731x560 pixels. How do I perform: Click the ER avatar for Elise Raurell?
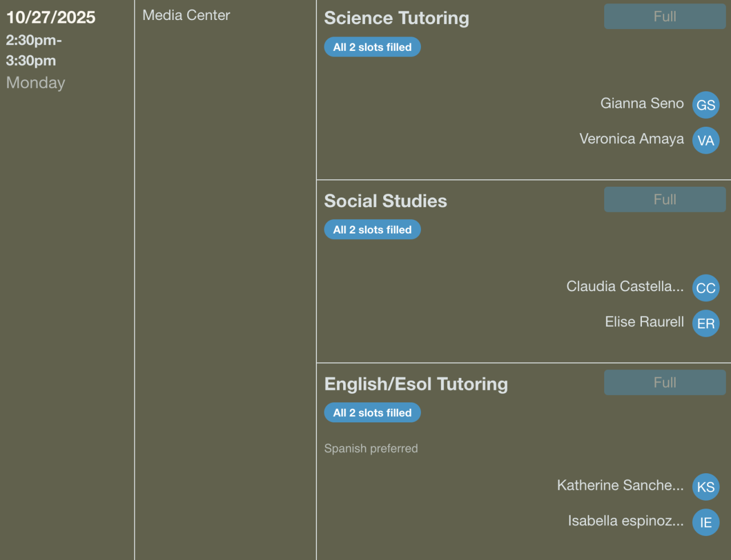point(705,324)
